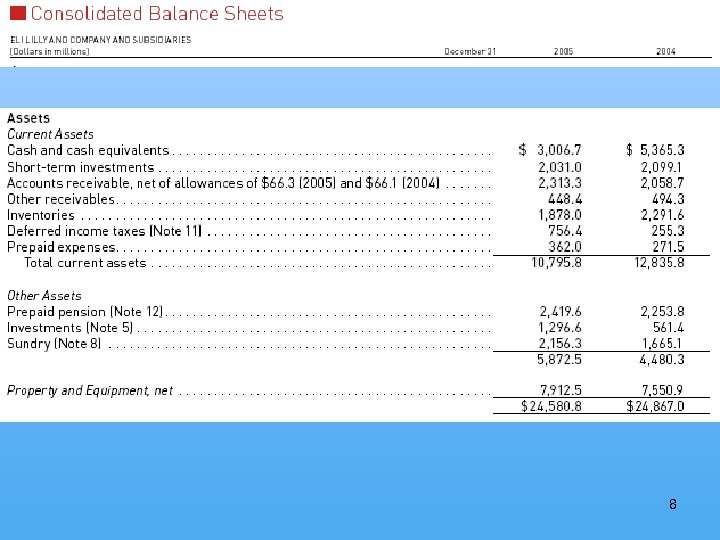Screen dimensions: 720x540
Task: Select 'Investments (Note 5)' label
Action: point(70,328)
